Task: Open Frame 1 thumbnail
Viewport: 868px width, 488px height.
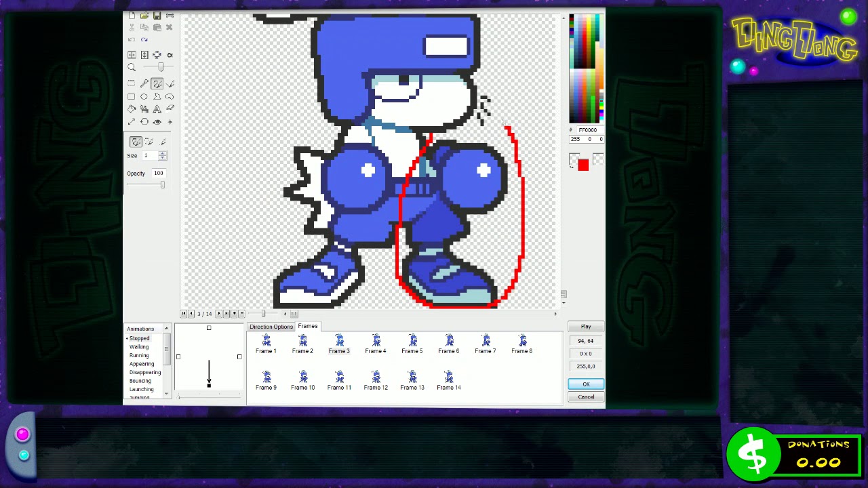Action: coord(266,344)
